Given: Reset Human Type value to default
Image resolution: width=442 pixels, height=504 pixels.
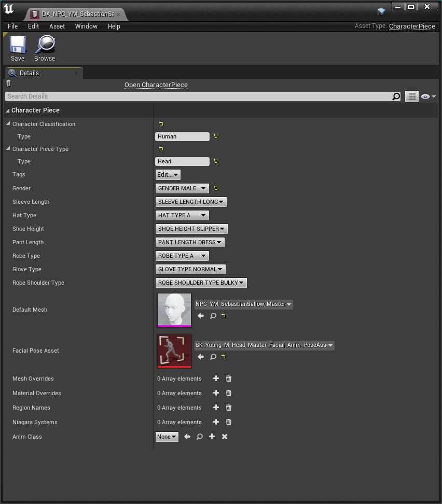Looking at the screenshot, I should tap(216, 136).
